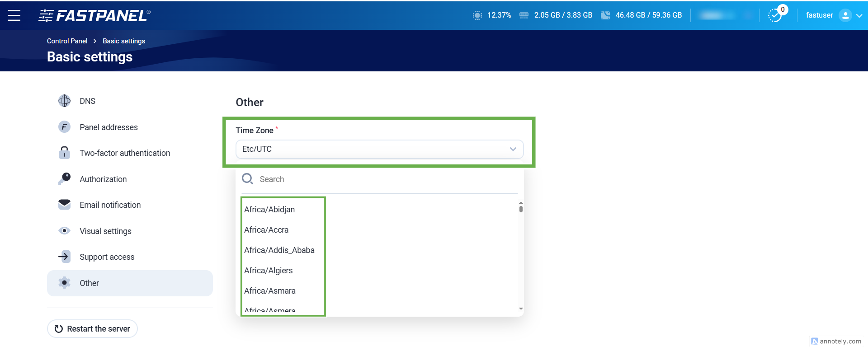Screen dimensions: 868x351
Task: Click the disk space usage icon
Action: coord(605,15)
